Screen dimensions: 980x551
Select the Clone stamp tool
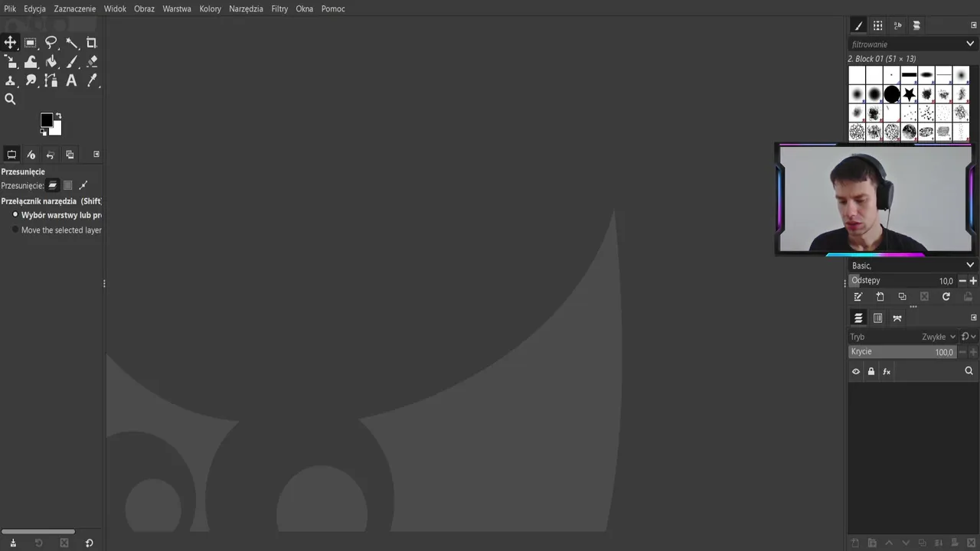coord(11,80)
